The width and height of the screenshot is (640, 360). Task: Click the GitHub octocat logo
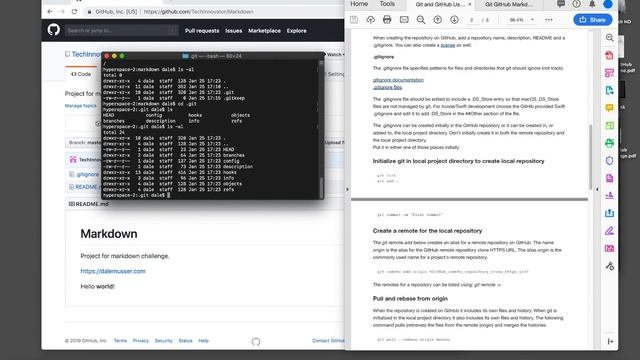(x=53, y=30)
